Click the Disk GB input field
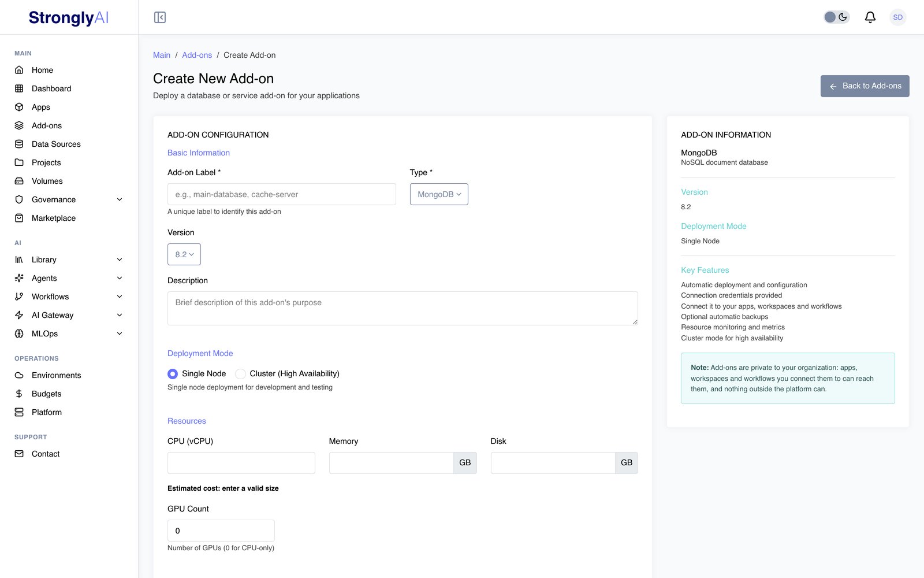 pyautogui.click(x=553, y=463)
